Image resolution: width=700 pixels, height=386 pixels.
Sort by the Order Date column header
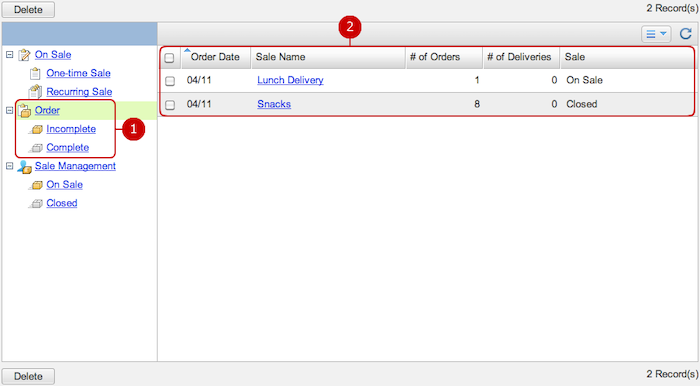pos(216,57)
